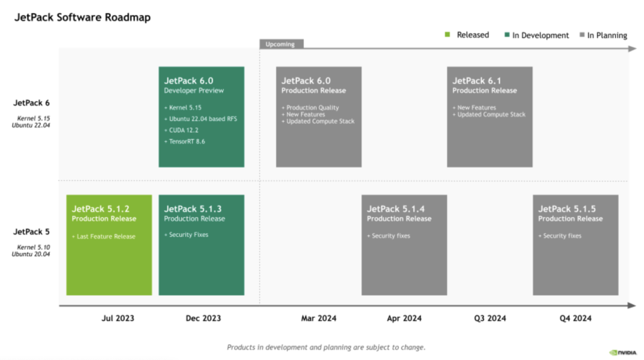Select the JetPack 6.1 Production Release card
Viewport: 644px width, 360px height.
coord(490,117)
